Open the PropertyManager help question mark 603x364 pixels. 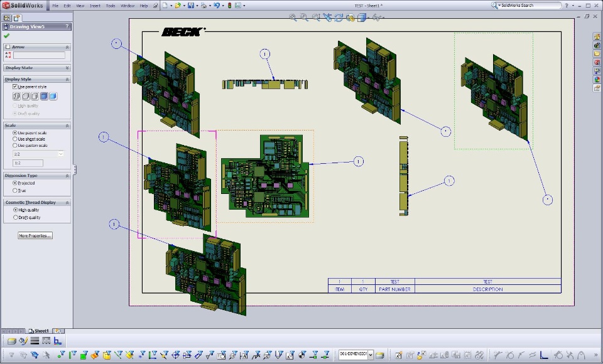click(x=67, y=26)
